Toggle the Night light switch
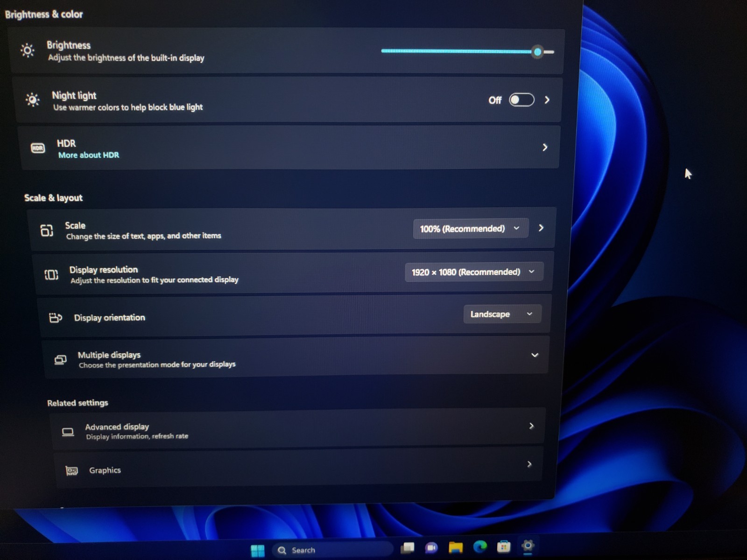 (x=521, y=100)
